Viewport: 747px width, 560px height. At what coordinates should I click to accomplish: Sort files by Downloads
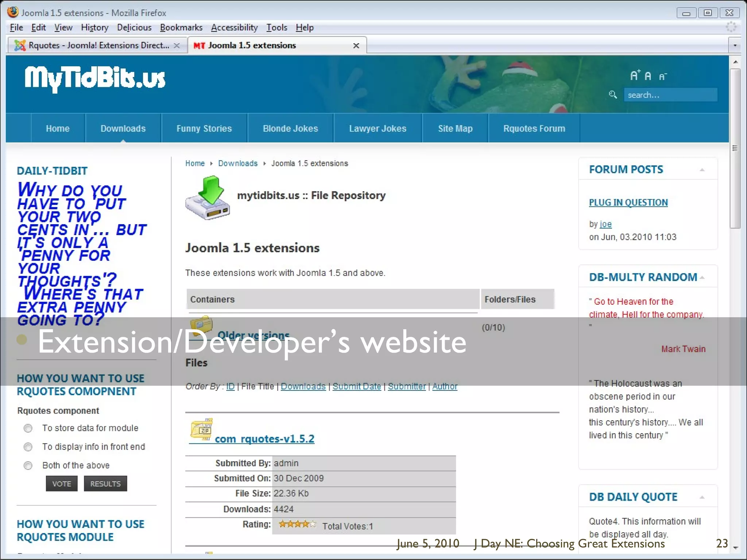(x=303, y=386)
